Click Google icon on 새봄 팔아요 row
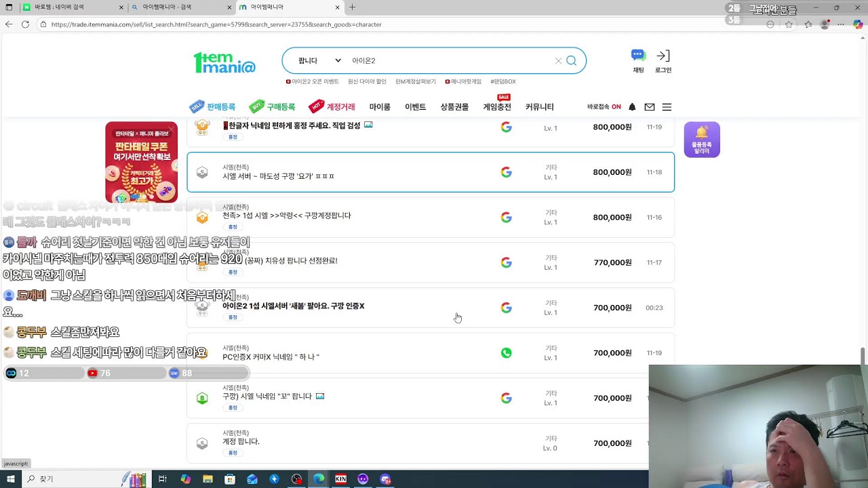Viewport: 868px width, 488px height. click(x=506, y=308)
